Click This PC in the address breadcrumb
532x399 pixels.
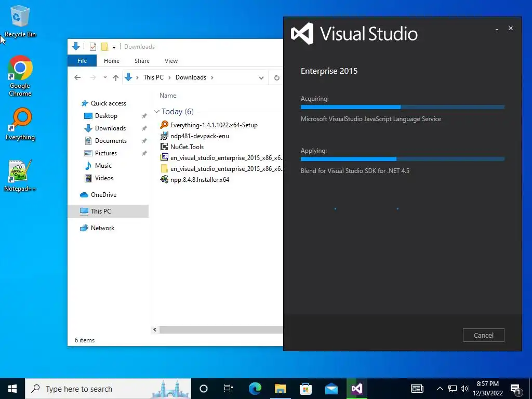(153, 77)
